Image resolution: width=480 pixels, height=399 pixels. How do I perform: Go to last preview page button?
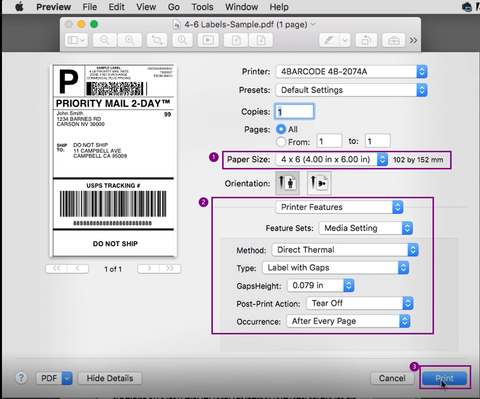point(170,269)
